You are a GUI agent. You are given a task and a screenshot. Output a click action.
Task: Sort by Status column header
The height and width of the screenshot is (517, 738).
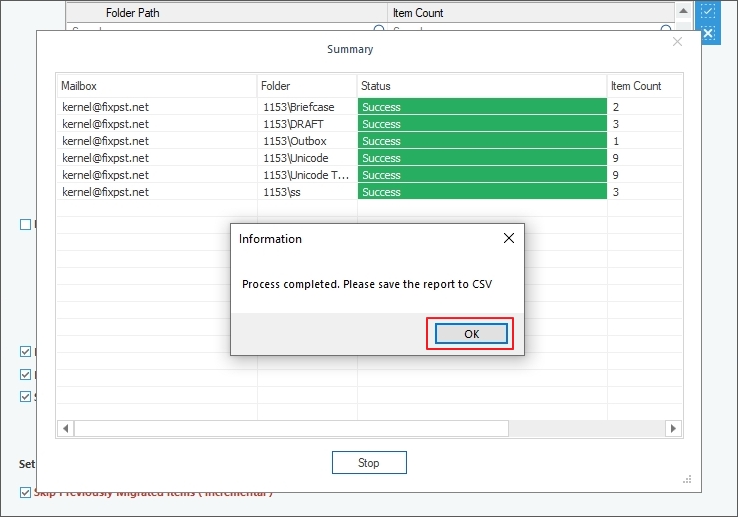[x=482, y=86]
